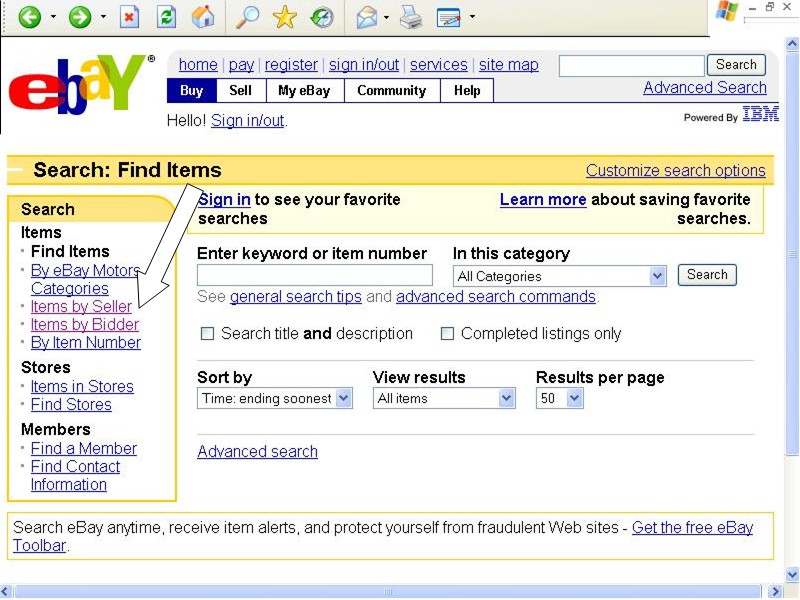Click sign in/out in top navigation bar
This screenshot has width=800, height=600.
coord(364,65)
